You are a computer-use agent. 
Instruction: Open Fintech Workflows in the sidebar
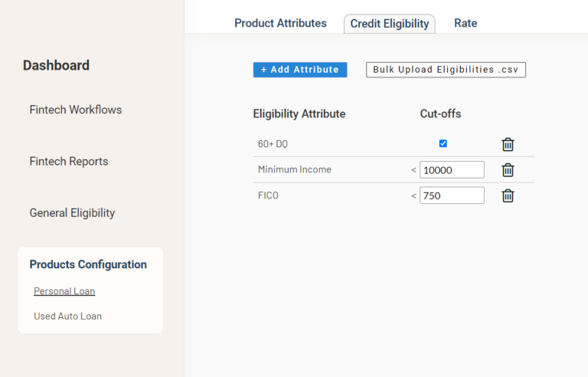tap(76, 110)
